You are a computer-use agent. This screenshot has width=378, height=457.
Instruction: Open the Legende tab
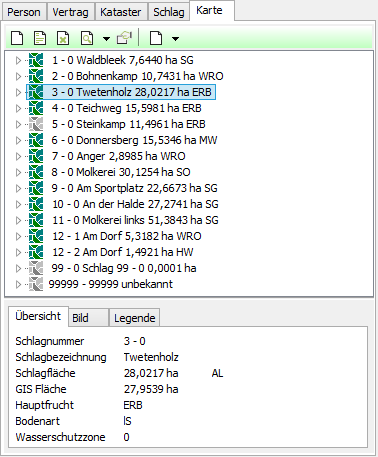click(134, 318)
